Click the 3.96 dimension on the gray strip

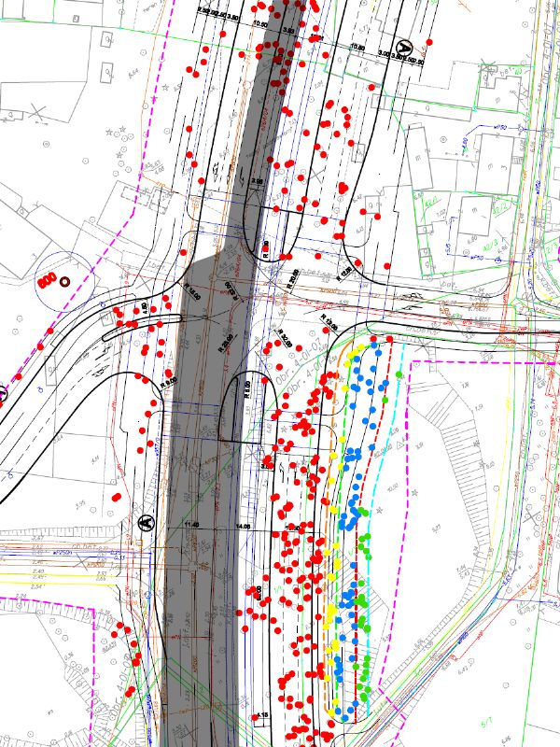(257, 182)
